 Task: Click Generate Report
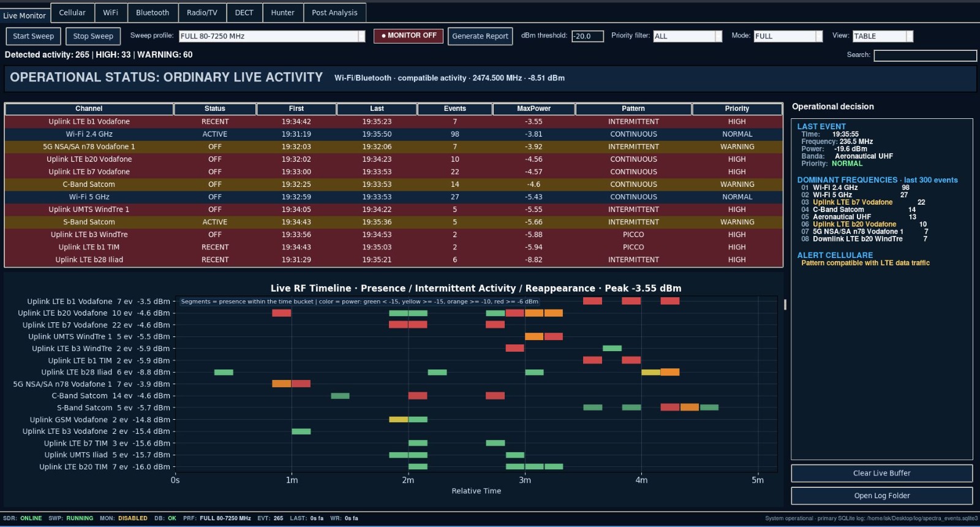click(480, 36)
